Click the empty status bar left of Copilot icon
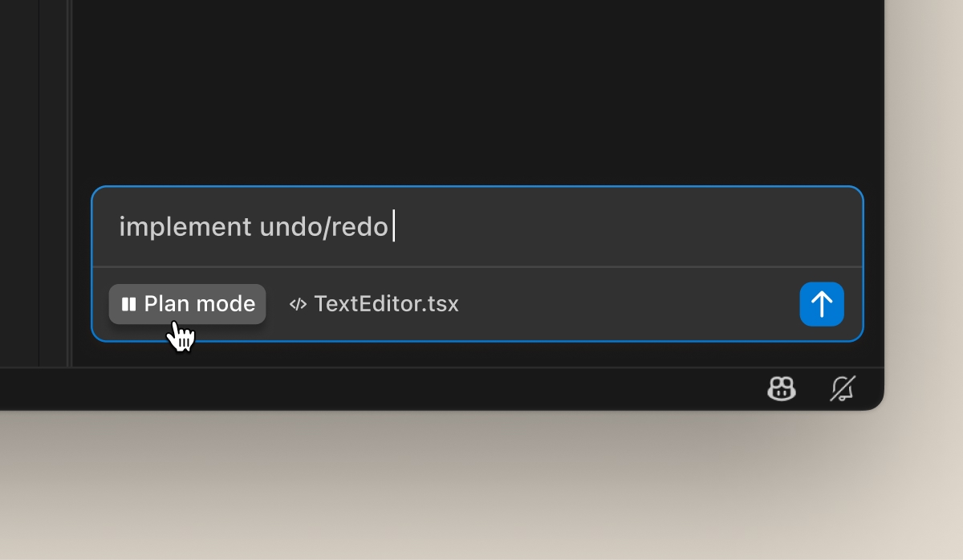Image resolution: width=963 pixels, height=560 pixels. pos(401,389)
